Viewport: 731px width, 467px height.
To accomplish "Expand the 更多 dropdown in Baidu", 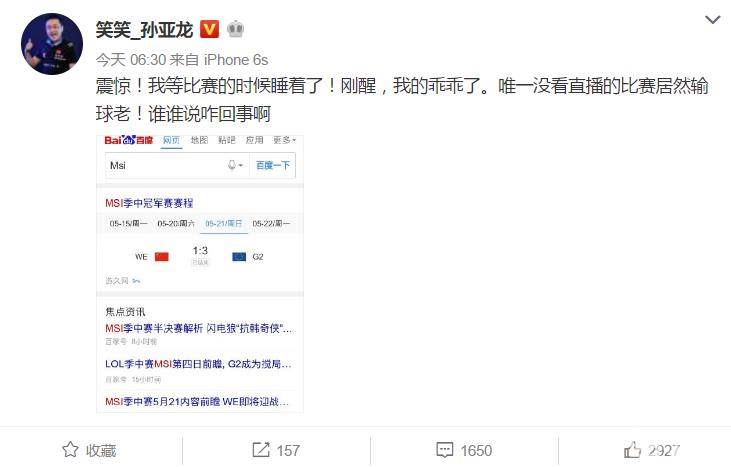I will (x=284, y=140).
